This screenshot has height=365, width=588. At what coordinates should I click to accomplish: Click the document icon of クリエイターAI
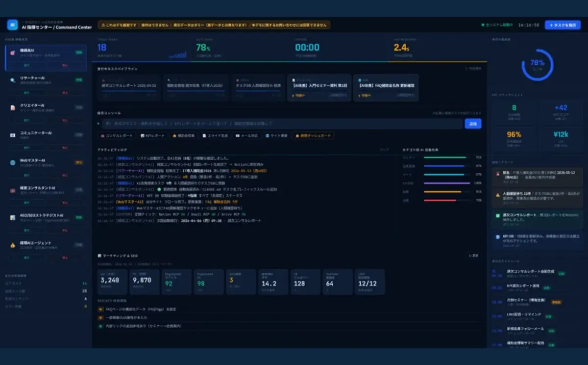(12, 107)
